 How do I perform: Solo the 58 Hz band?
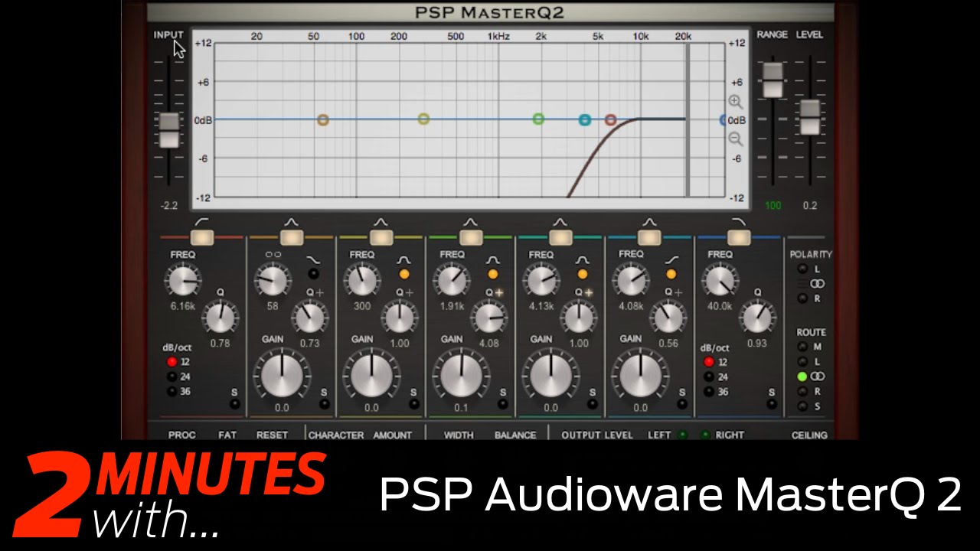tap(325, 404)
